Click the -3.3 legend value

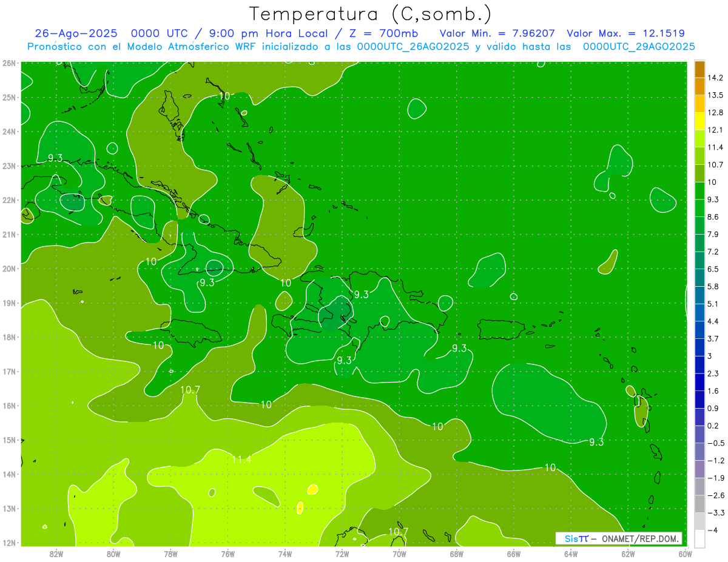[x=716, y=513]
